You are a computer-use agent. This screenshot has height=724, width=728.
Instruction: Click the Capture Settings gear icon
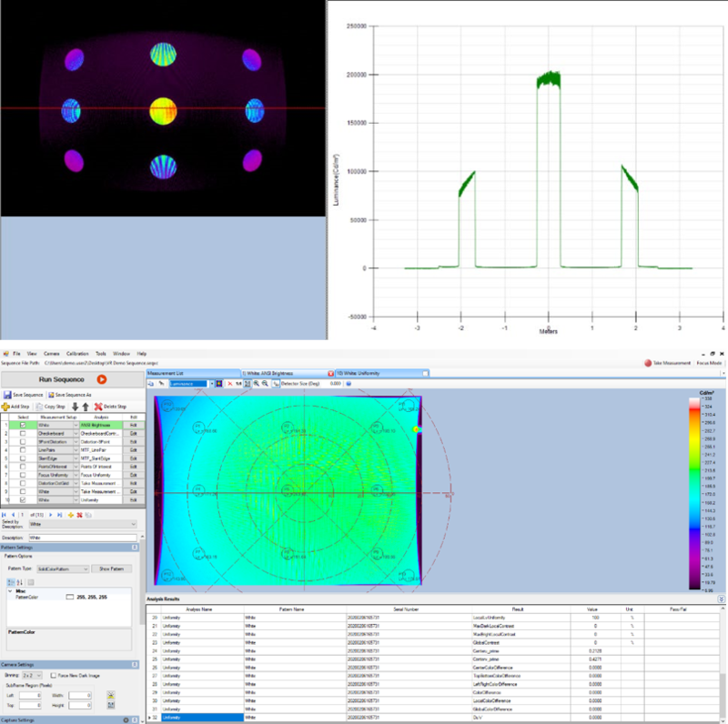click(x=126, y=719)
